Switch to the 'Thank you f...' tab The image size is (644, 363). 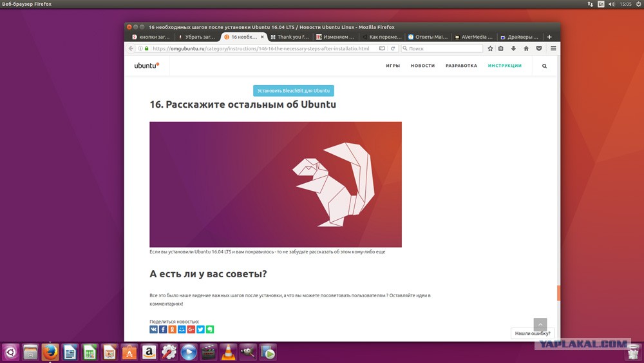290,37
